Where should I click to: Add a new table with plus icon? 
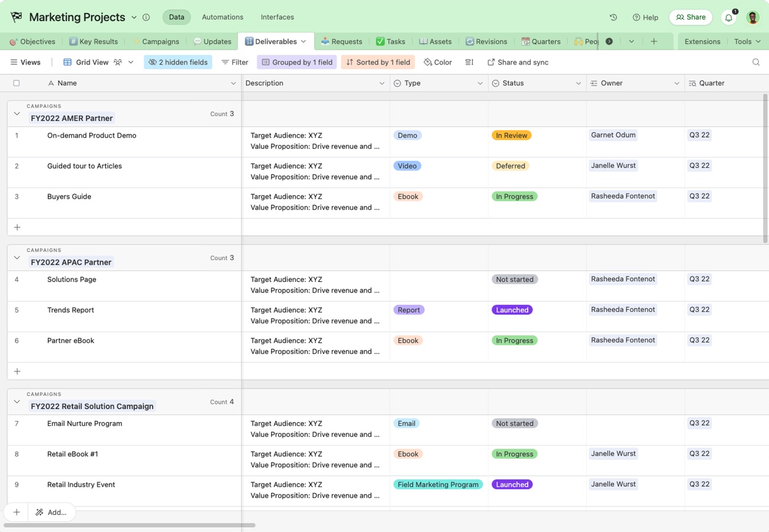(x=654, y=41)
